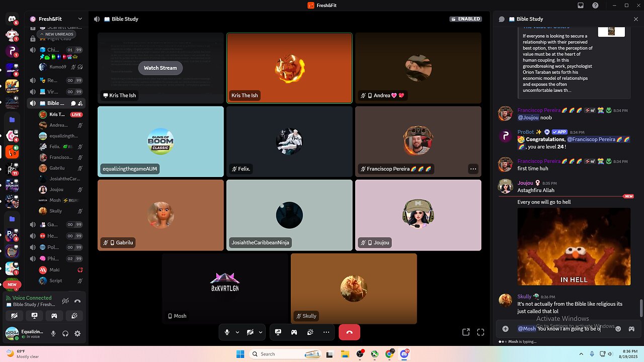This screenshot has width=644, height=362.
Task: Open File Explorer from taskbar
Action: (345, 354)
